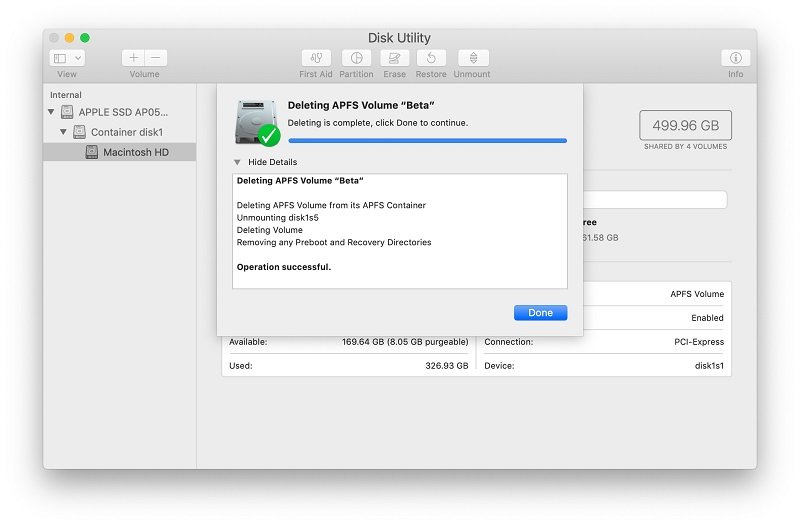Click the Hide Details label
The height and width of the screenshot is (526, 800).
(272, 162)
